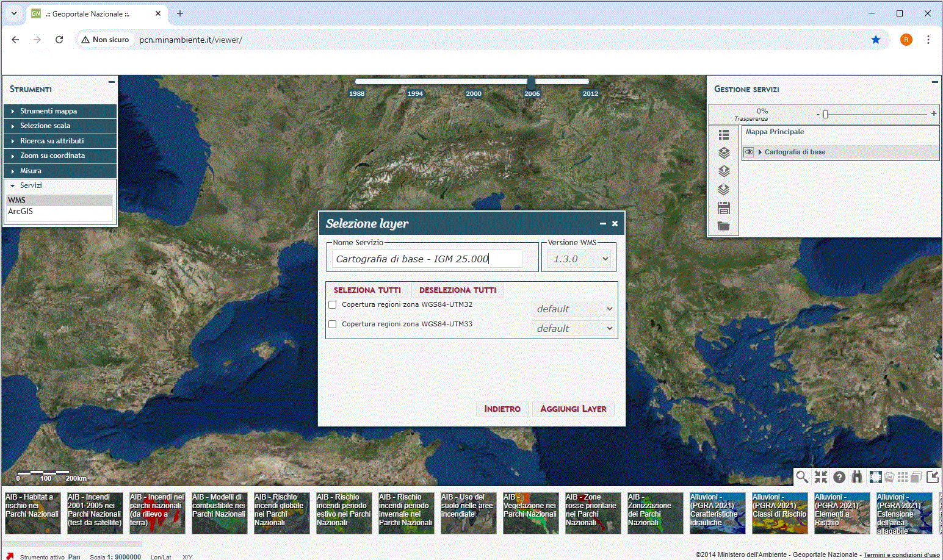Select ArcGIS under Servizi

(x=21, y=211)
